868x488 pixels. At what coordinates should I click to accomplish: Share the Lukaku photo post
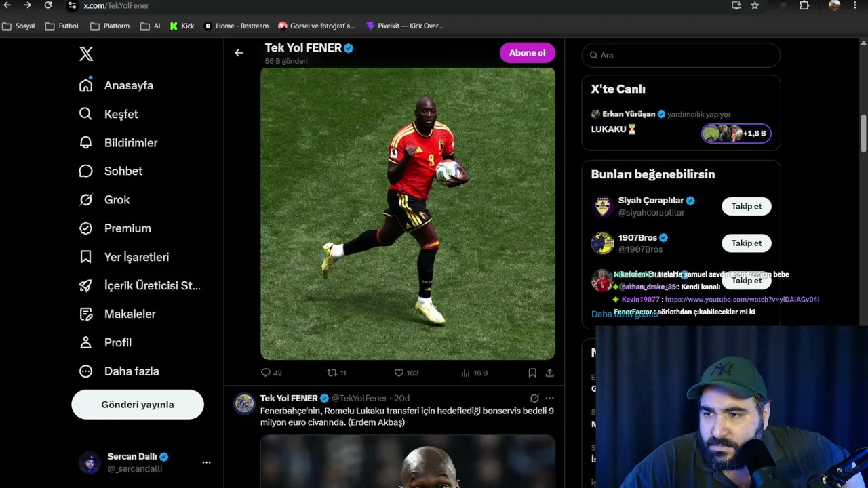tap(550, 373)
